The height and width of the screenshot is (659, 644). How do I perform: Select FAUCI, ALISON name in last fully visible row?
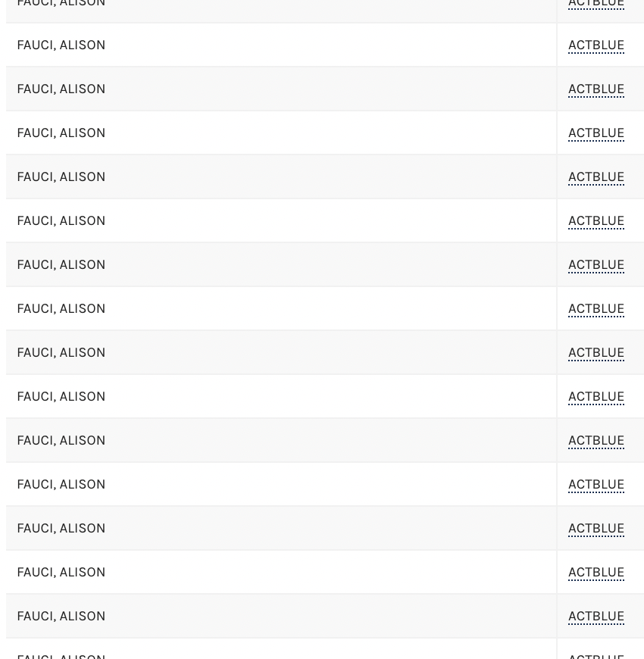coord(61,617)
